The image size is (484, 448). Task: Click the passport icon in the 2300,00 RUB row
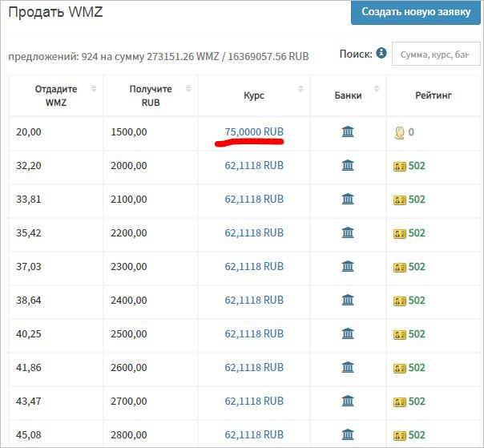[x=400, y=268]
